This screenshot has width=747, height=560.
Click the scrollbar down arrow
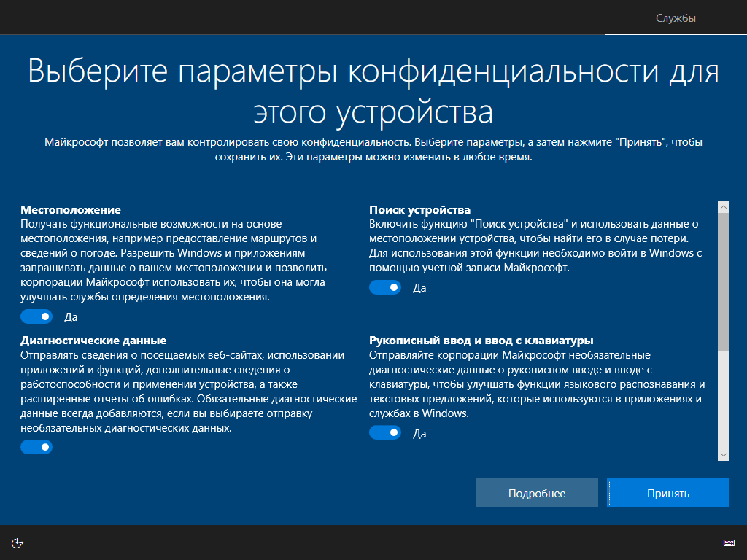click(723, 455)
